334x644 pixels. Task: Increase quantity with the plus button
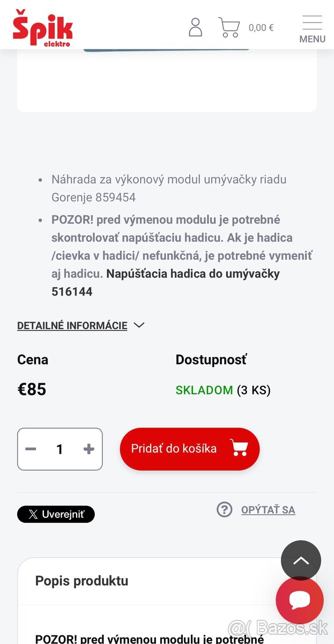tap(88, 449)
